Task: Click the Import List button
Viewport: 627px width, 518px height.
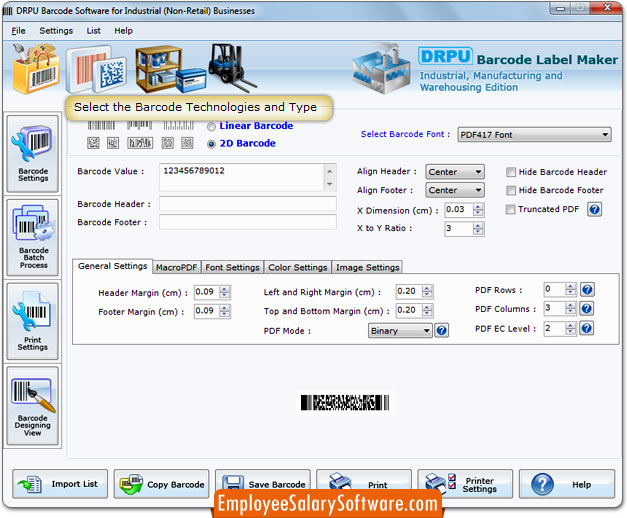Action: (60, 484)
